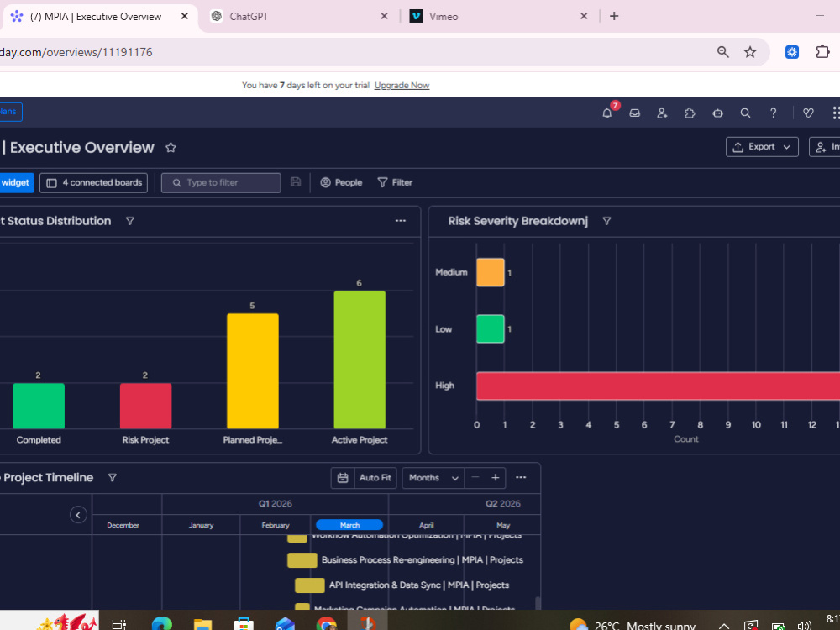This screenshot has height=630, width=840.
Task: Filter the Risk Severity Breakdown widget
Action: (606, 221)
